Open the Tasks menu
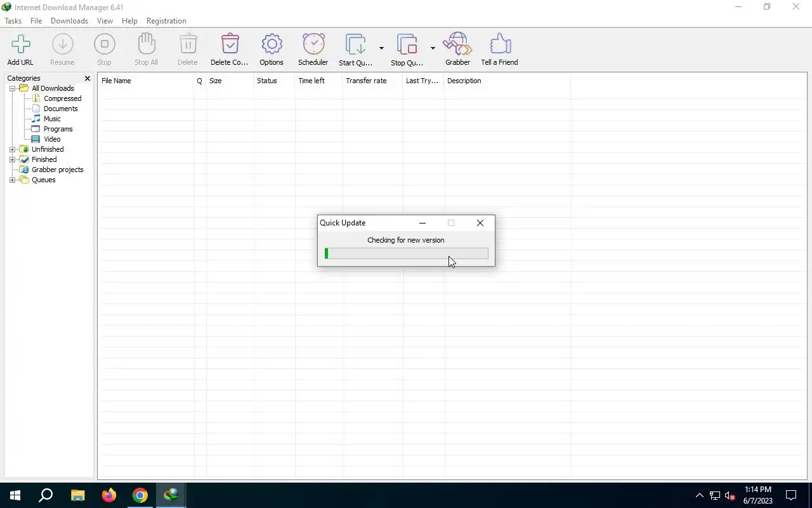Viewport: 812px width, 508px height. click(13, 21)
